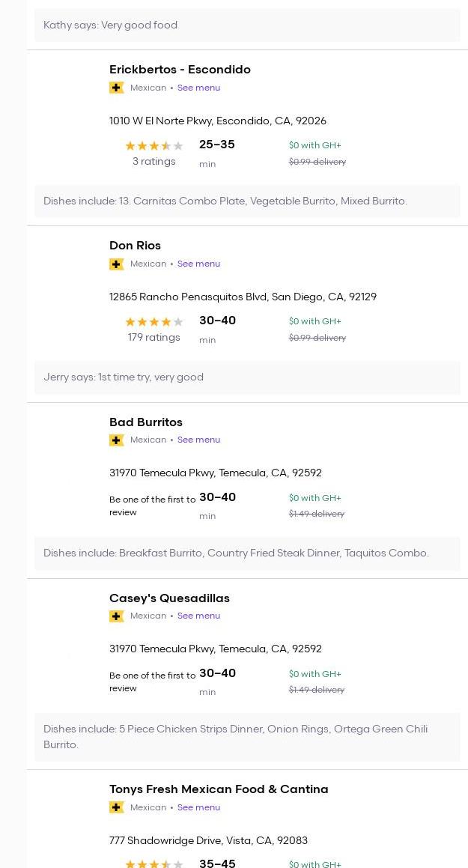Open See menu link for Don Rios
Image resolution: width=468 pixels, height=868 pixels.
[x=198, y=264]
